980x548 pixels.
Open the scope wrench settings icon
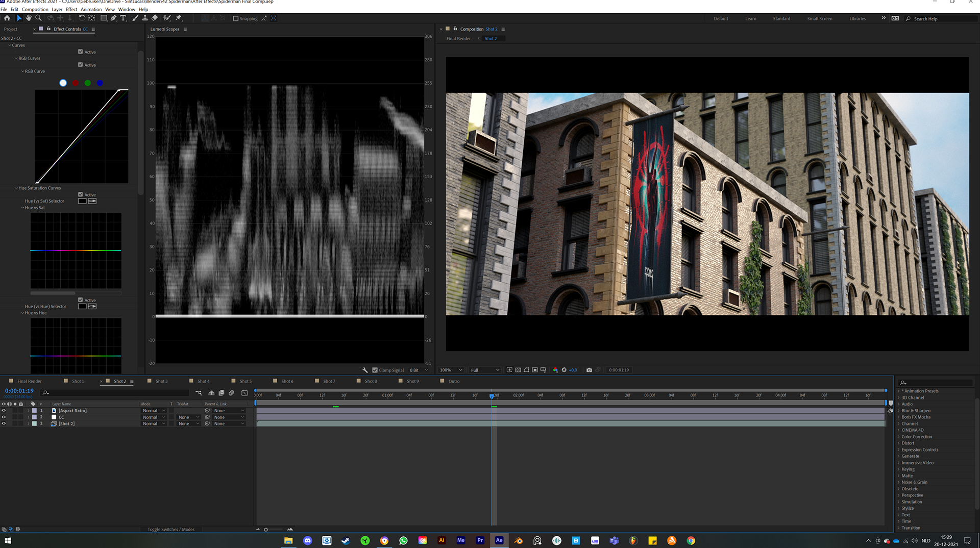365,370
